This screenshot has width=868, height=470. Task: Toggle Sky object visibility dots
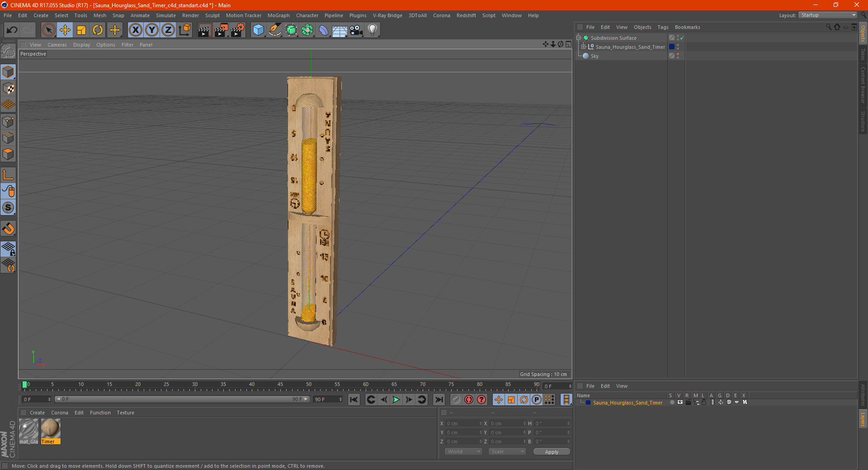point(678,56)
